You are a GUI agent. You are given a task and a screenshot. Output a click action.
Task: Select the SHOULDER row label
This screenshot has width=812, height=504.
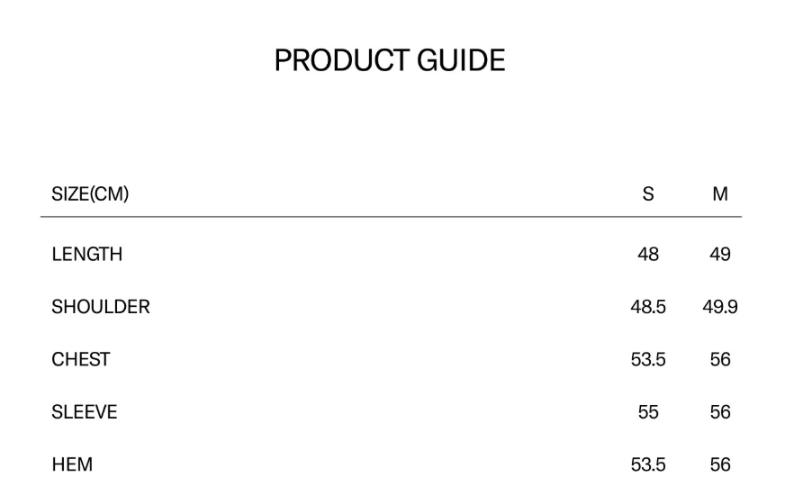pos(101,307)
